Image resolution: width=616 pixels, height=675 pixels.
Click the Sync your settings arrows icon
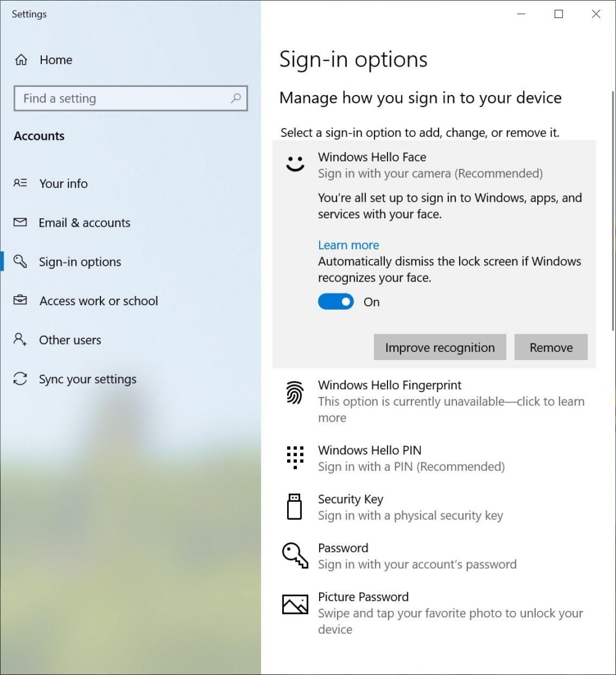(x=20, y=379)
